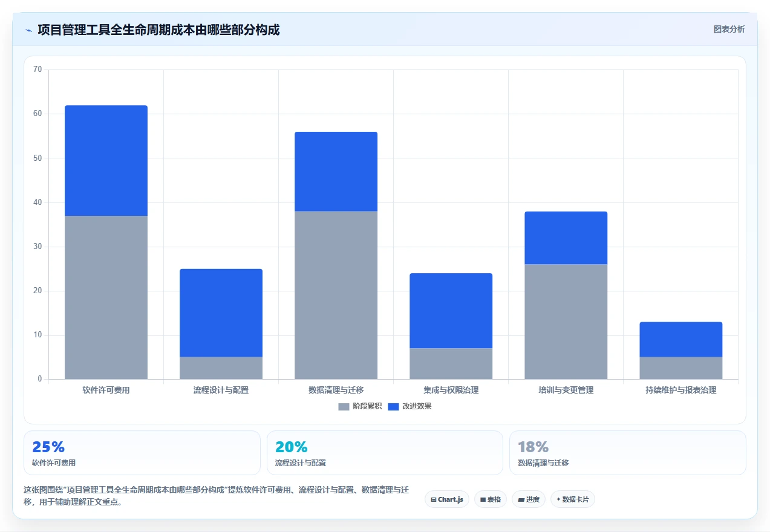770x532 pixels.
Task: Click the blue segment of 持续维护与报表治理 bar
Action: point(680,340)
